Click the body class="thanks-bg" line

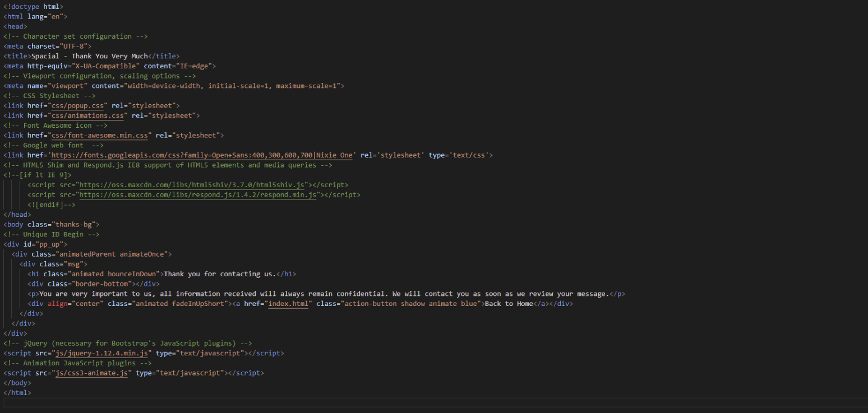coord(51,225)
